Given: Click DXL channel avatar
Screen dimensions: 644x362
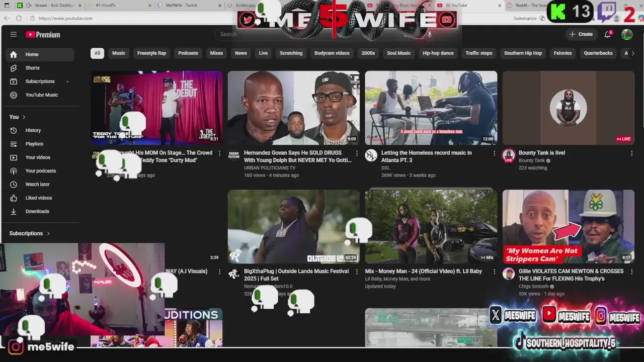Looking at the screenshot, I should pyautogui.click(x=371, y=155).
